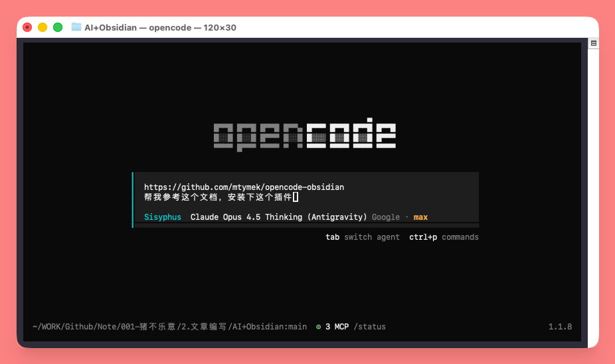Select the Sisyphus agent label

click(162, 217)
